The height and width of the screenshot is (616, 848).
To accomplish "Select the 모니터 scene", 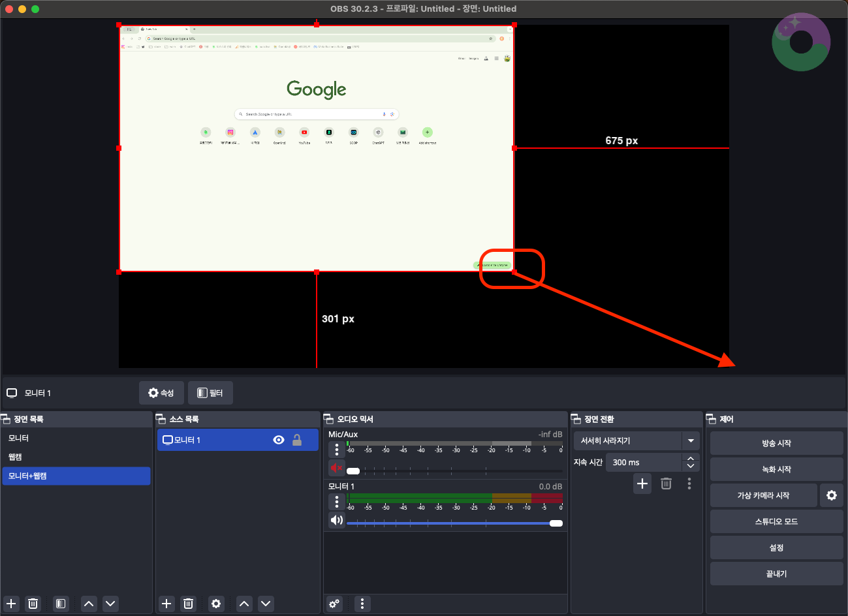I will click(x=76, y=438).
